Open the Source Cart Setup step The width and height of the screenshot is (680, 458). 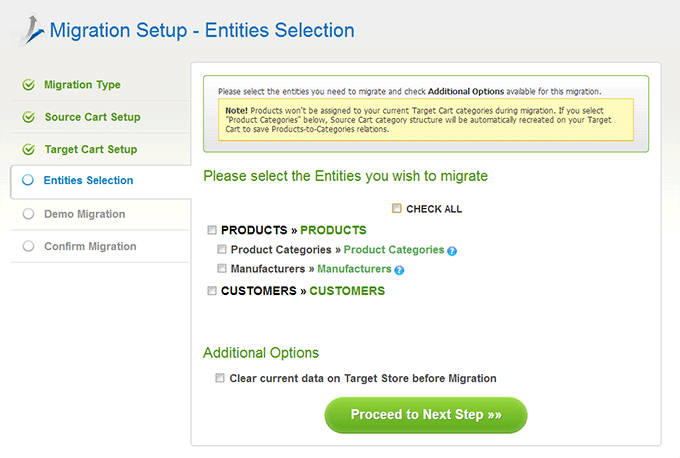coord(92,117)
